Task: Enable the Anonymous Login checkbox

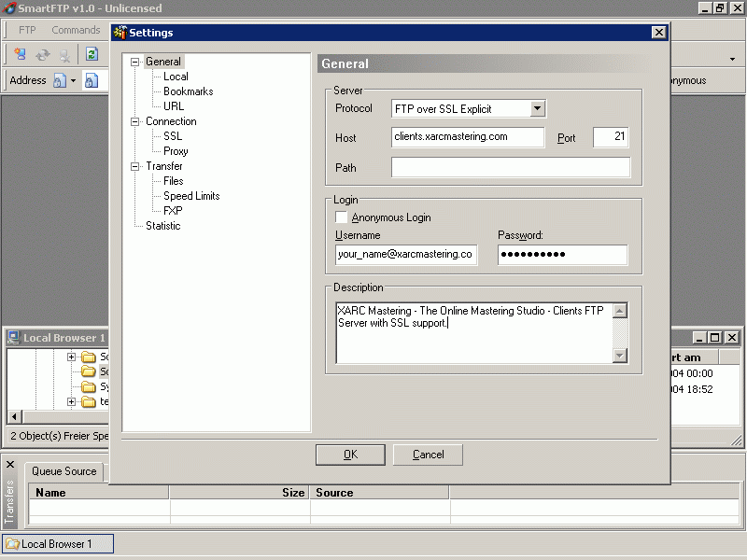Action: point(342,217)
